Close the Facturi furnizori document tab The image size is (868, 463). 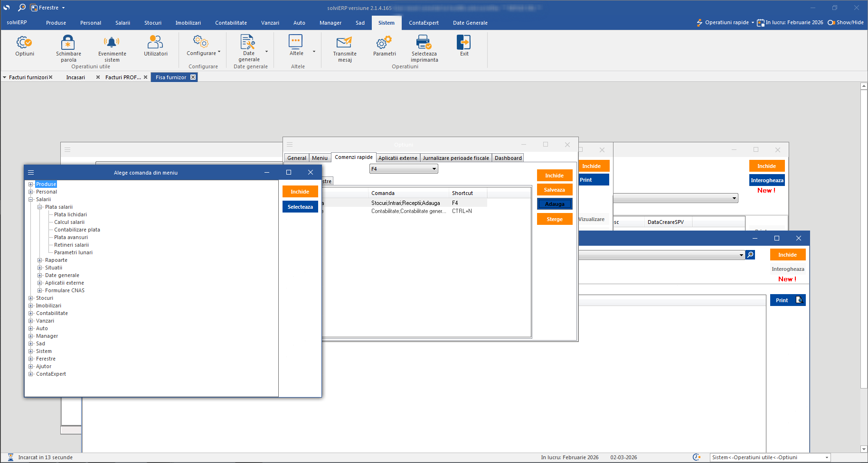click(x=51, y=77)
